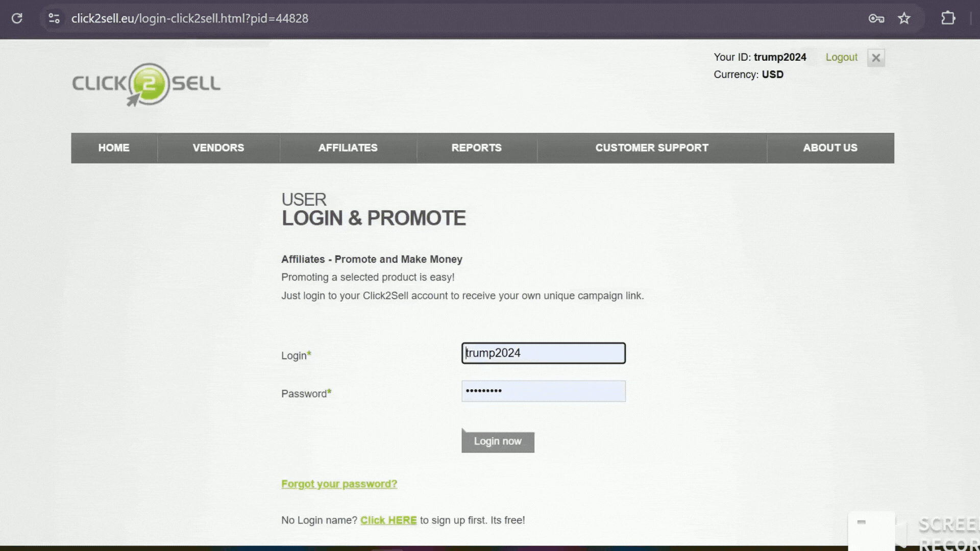Select the AFFILIATES navigation item
Screen dimensions: 980x551
[x=348, y=148]
